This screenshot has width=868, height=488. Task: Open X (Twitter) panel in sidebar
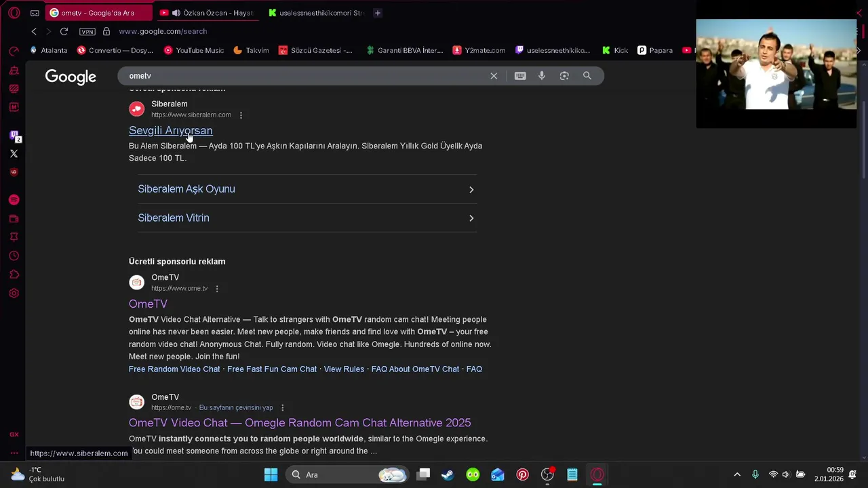tap(14, 154)
